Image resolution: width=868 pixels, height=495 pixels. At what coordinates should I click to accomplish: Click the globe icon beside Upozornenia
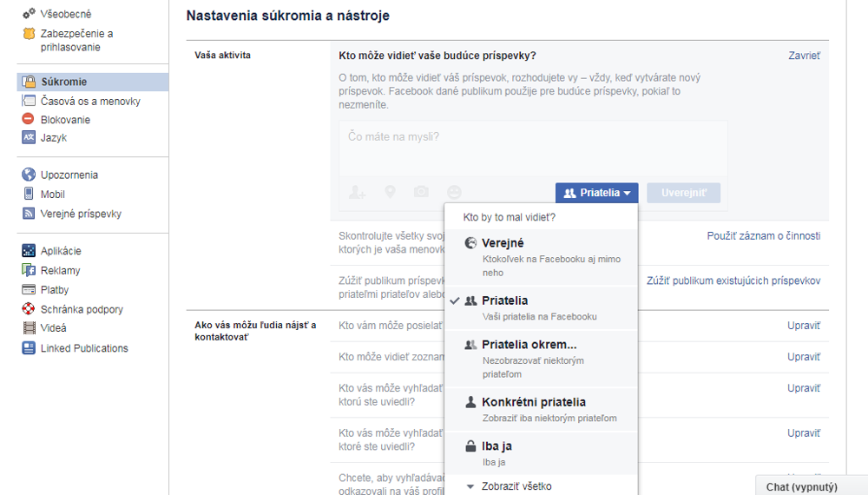coord(29,175)
